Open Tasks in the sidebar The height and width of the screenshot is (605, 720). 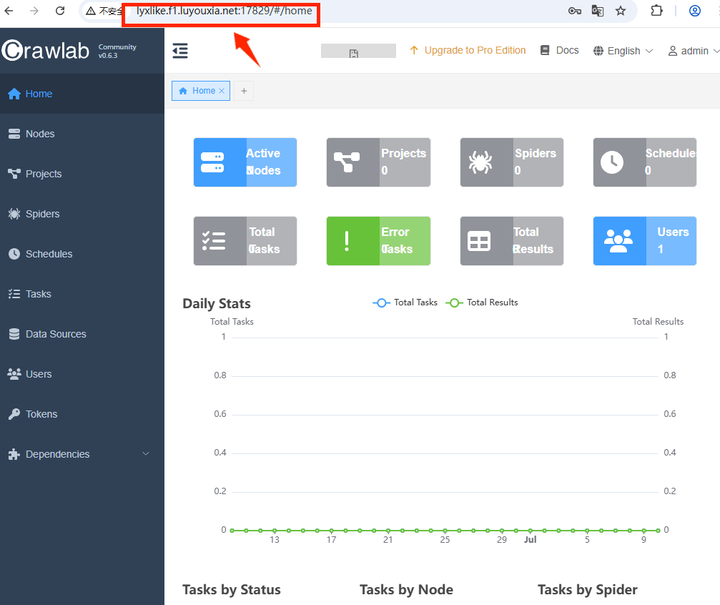click(82, 294)
